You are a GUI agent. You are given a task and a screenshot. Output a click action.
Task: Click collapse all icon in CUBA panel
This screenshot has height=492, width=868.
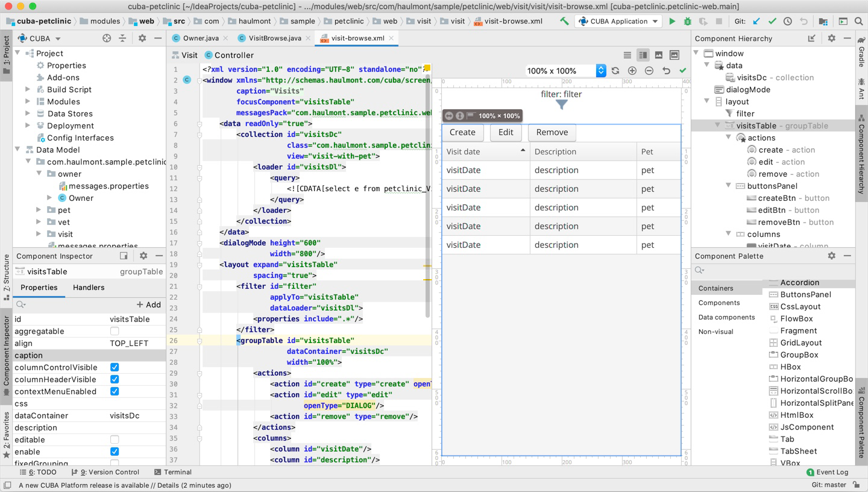122,38
